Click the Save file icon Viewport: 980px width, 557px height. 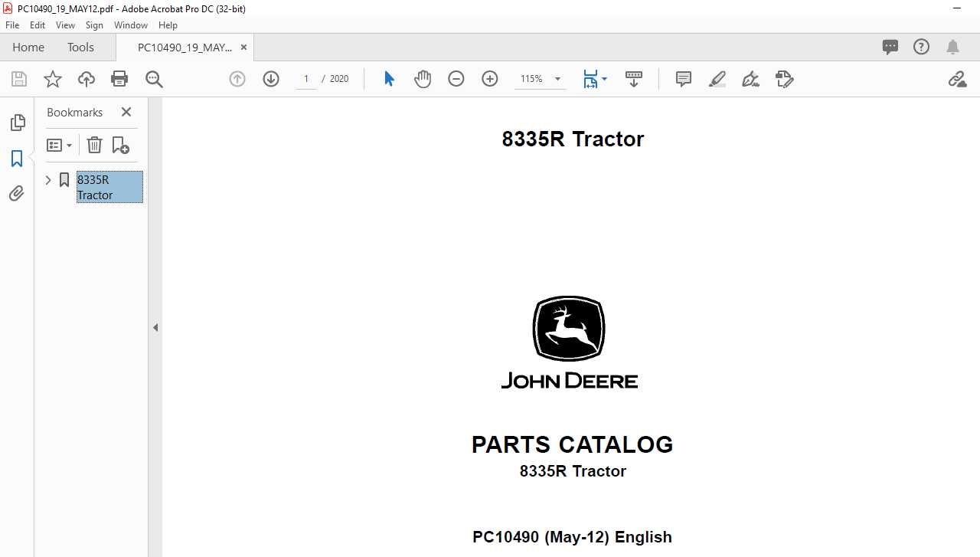(19, 79)
